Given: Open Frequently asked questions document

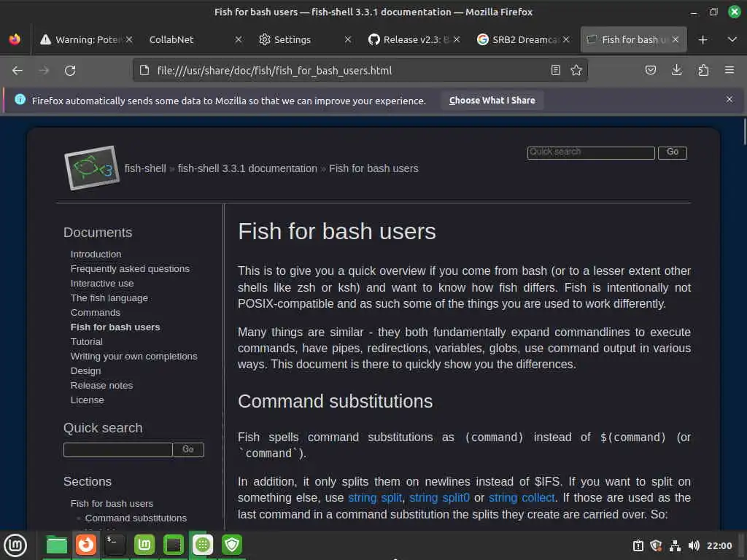Looking at the screenshot, I should (x=130, y=269).
